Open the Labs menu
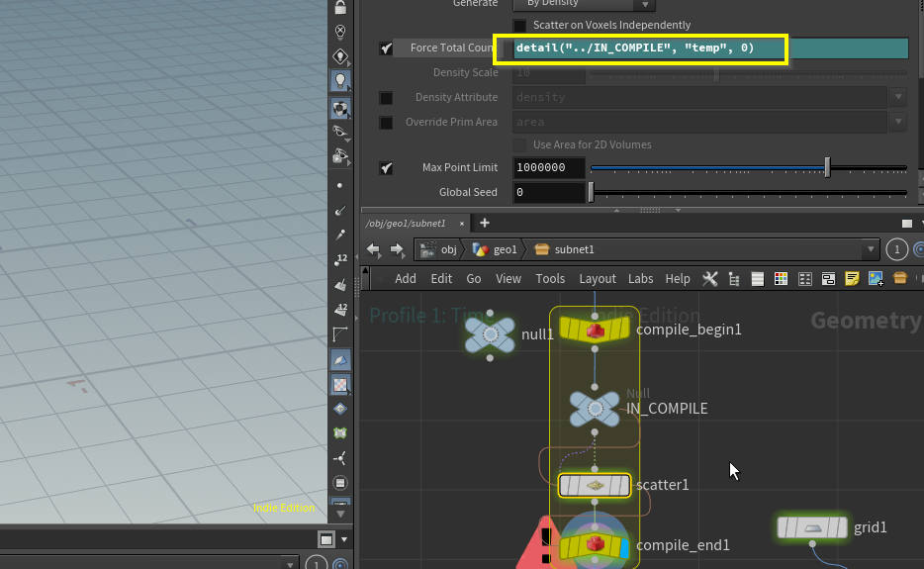Screen dimensions: 924x569 640,279
